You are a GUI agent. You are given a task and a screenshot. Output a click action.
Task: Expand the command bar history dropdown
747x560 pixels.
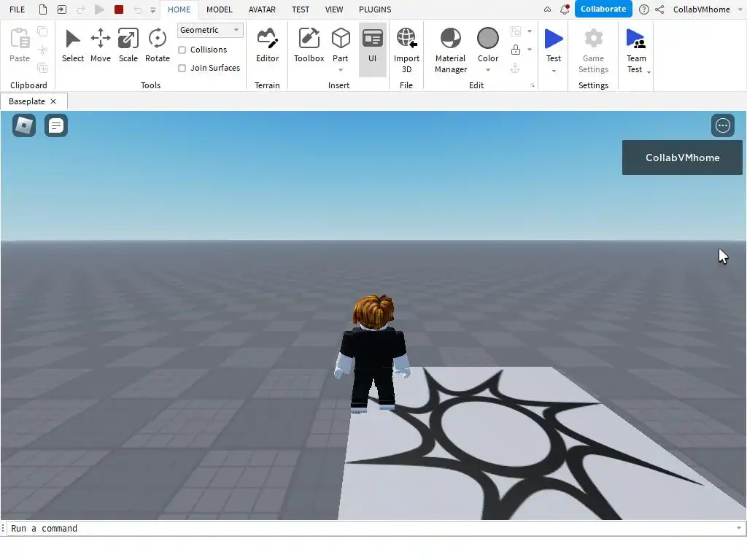pos(739,528)
